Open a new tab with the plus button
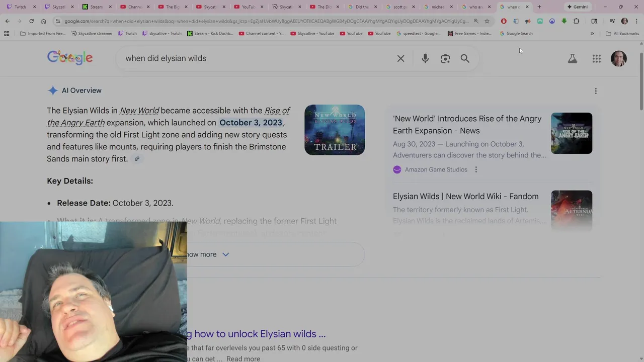 [539, 7]
